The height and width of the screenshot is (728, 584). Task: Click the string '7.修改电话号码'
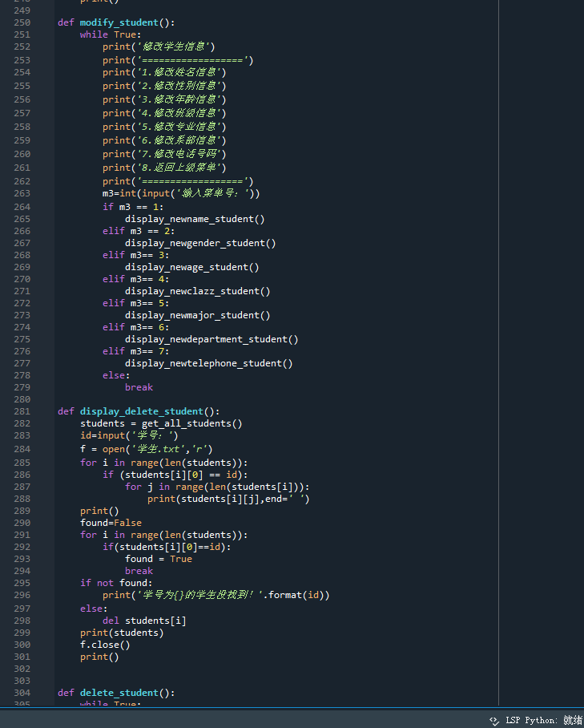(x=179, y=154)
